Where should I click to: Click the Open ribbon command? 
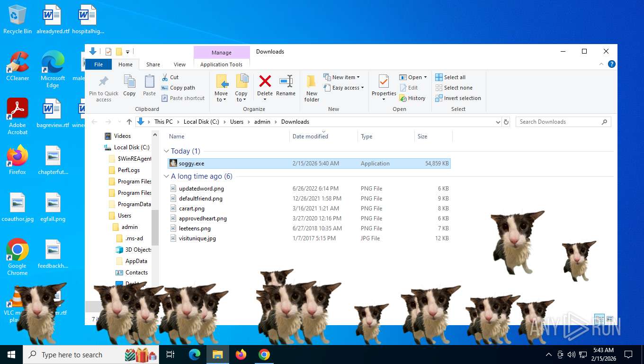[413, 77]
